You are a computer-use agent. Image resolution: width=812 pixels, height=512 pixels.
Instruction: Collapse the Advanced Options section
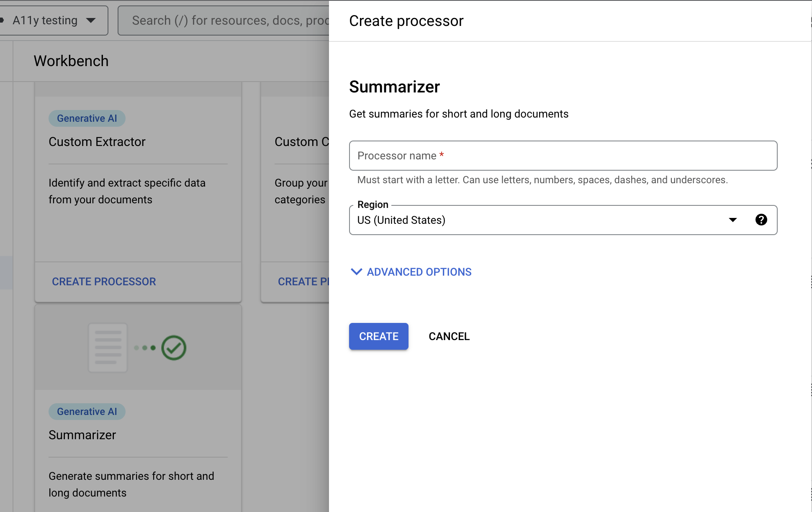[x=410, y=272]
